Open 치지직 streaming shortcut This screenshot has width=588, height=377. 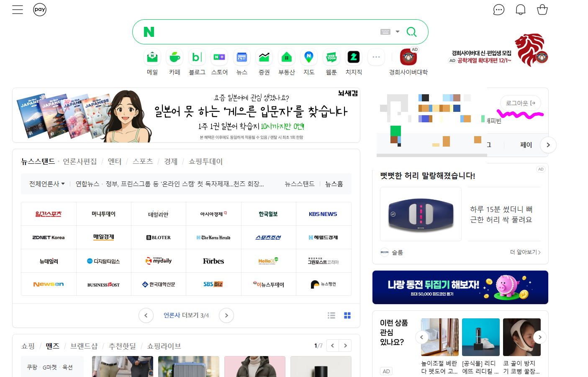tap(354, 62)
